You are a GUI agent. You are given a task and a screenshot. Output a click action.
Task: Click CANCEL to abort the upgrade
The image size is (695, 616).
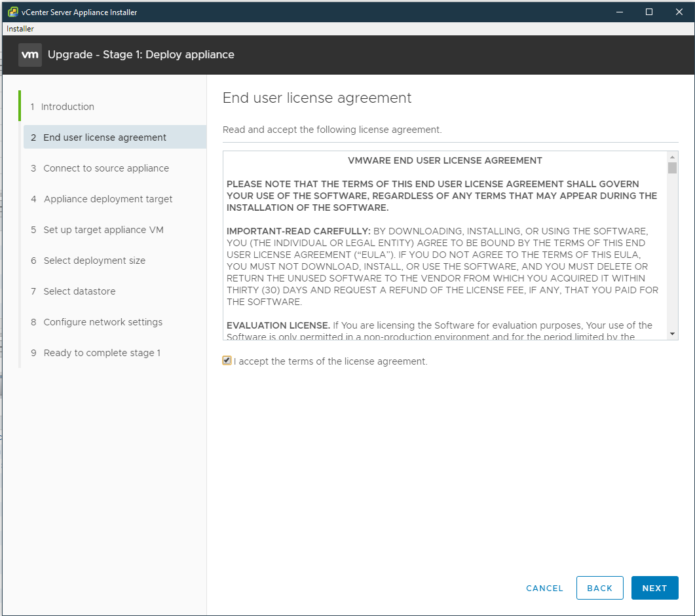tap(544, 588)
